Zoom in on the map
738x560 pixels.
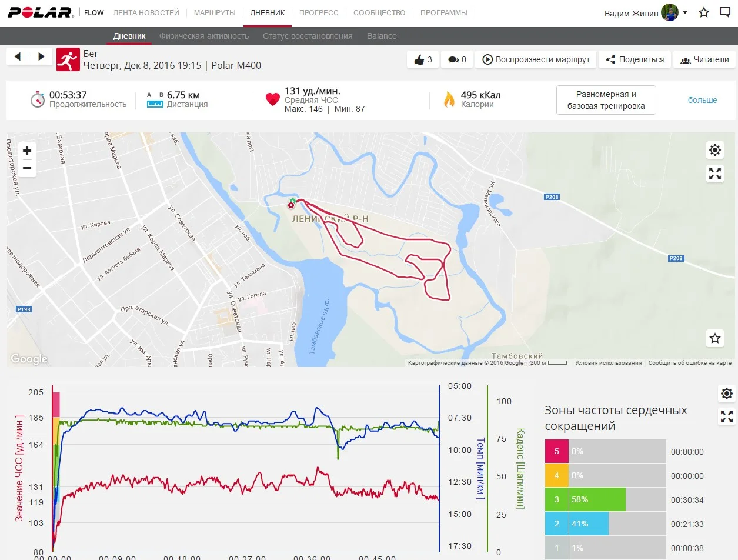(x=27, y=151)
